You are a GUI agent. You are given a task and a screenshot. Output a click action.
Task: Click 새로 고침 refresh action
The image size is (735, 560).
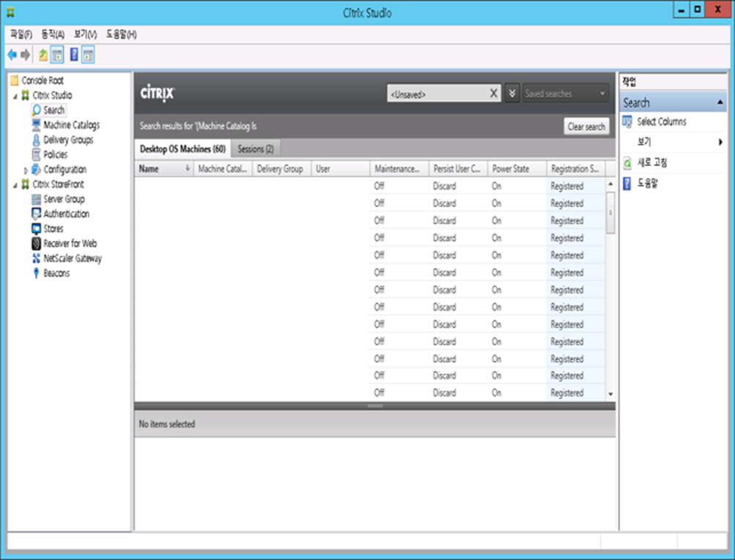(652, 163)
